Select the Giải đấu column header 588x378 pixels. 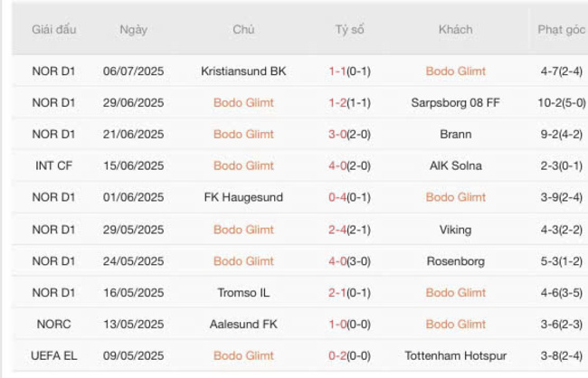(x=54, y=30)
